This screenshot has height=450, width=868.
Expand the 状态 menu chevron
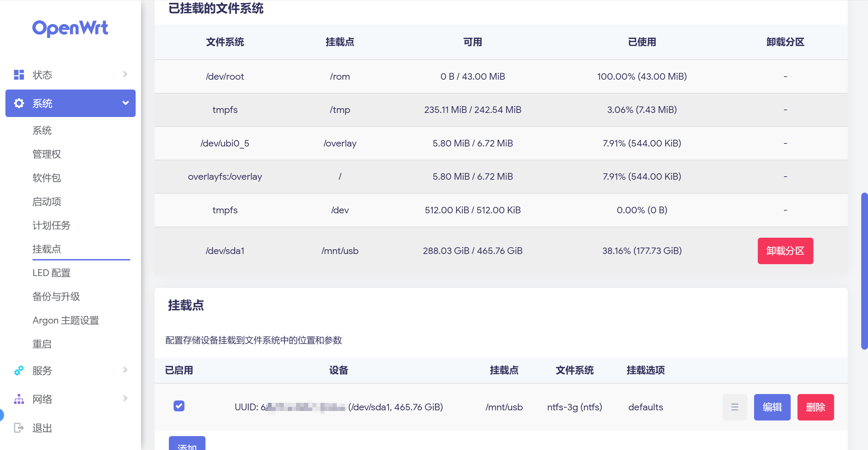pyautogui.click(x=125, y=74)
